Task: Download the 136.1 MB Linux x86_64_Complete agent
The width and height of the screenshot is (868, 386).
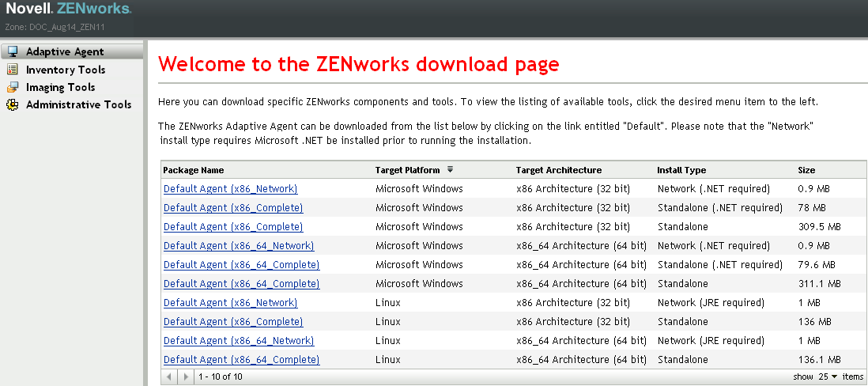Action: point(241,360)
